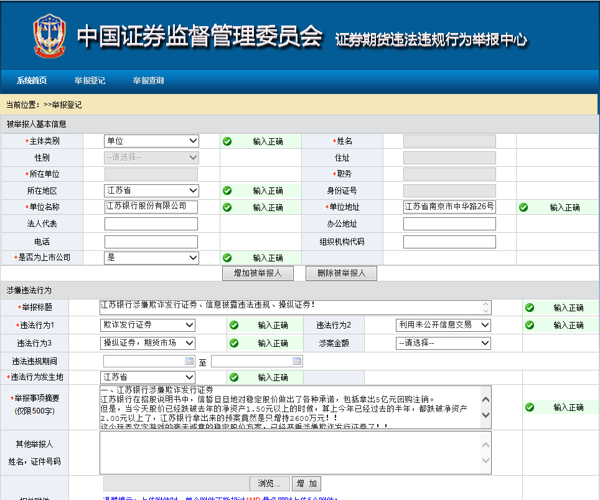The image size is (600, 500).
Task: Click the CSRC emblem logo
Action: click(x=49, y=36)
